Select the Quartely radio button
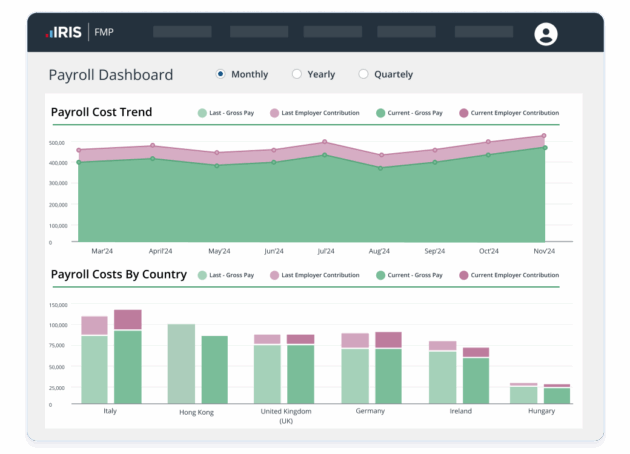This screenshot has width=630, height=454. coord(363,74)
